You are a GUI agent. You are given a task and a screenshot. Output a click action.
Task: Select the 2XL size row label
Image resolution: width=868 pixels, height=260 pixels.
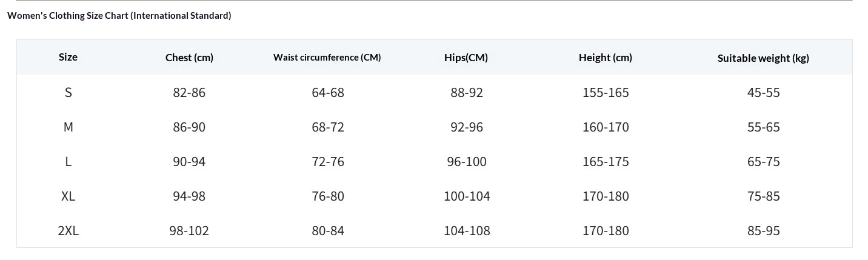pos(68,230)
